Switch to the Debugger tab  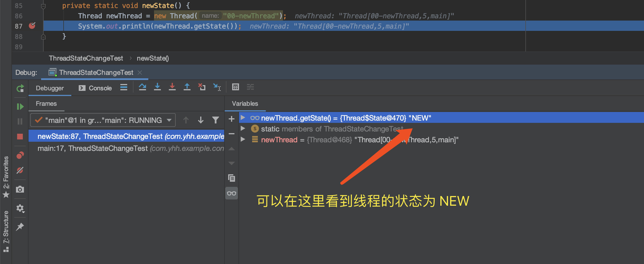(x=50, y=88)
